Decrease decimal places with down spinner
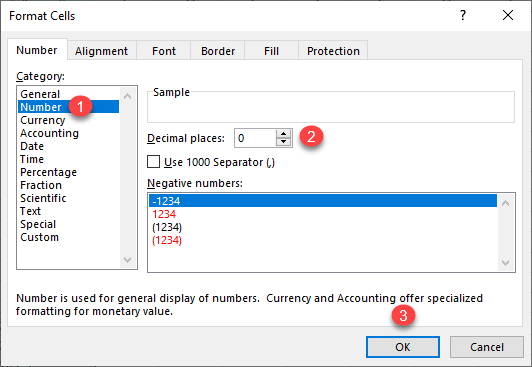The image size is (532, 367). pyautogui.click(x=283, y=142)
